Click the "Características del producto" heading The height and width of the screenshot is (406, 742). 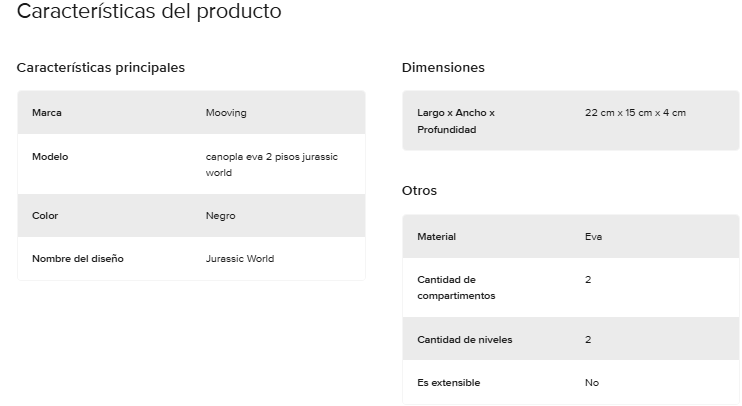(149, 13)
